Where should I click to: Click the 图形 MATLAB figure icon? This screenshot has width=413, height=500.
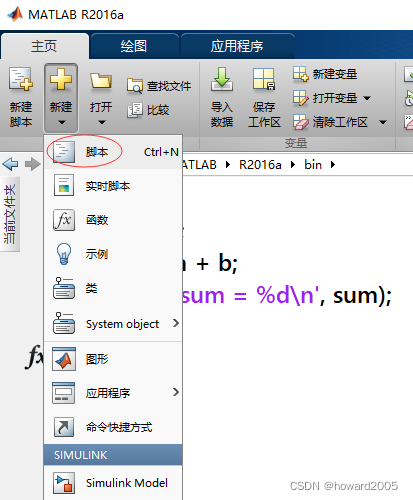(x=64, y=359)
